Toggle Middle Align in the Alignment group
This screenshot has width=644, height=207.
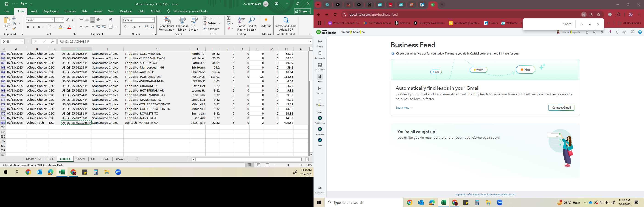coord(87,20)
